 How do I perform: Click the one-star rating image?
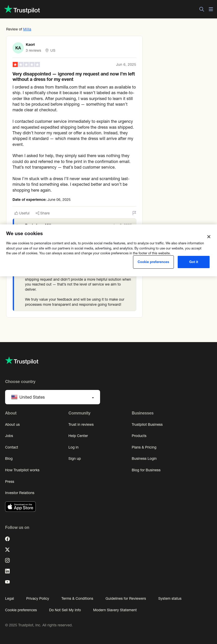tap(26, 64)
